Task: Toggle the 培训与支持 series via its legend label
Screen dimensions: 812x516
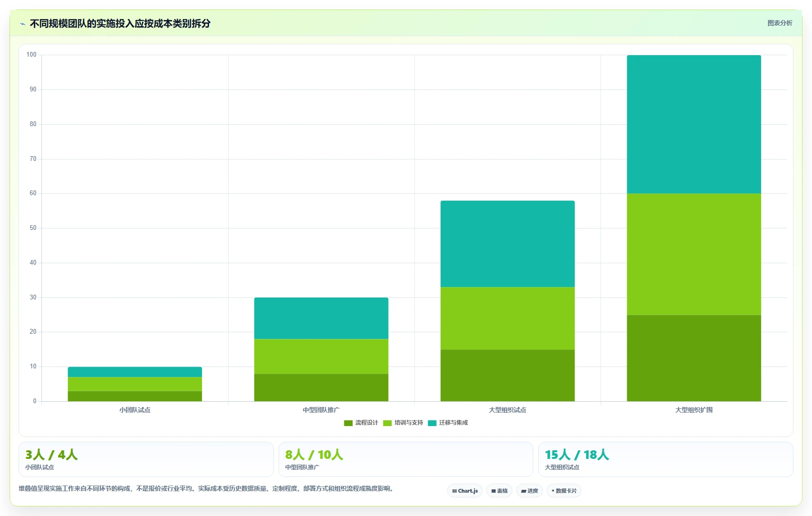Action: 409,423
